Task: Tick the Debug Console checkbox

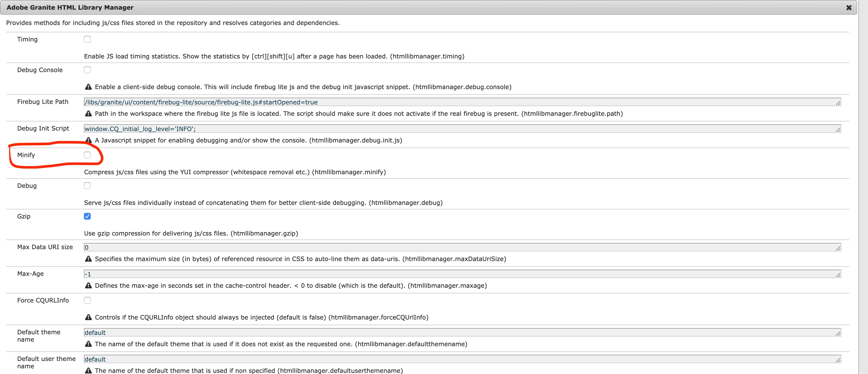Action: pyautogui.click(x=87, y=70)
